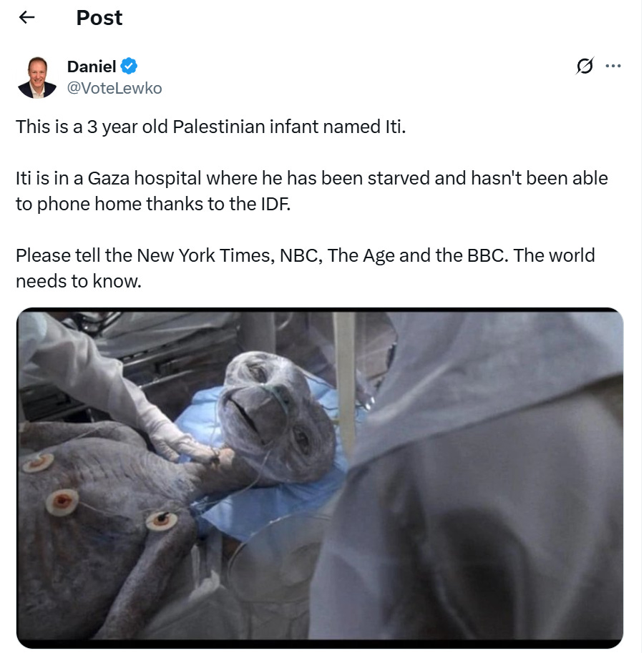Open the three-dot more options menu
The image size is (644, 653).
613,66
